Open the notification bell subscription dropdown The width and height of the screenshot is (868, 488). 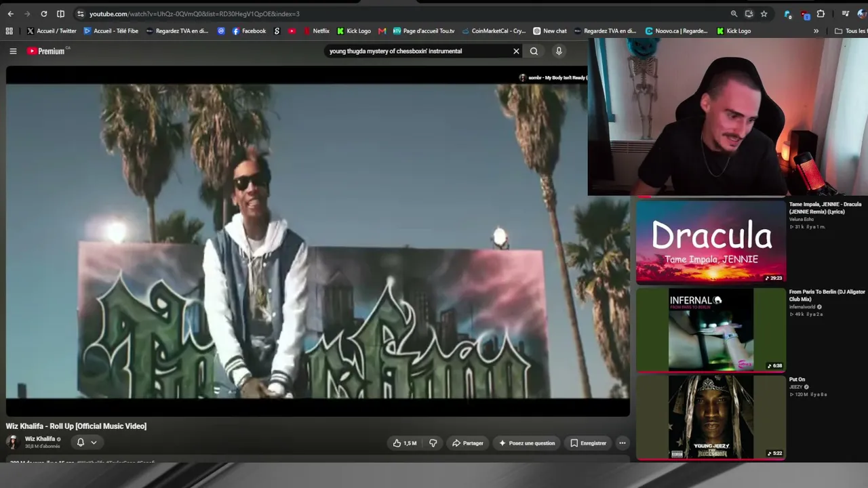pos(87,443)
